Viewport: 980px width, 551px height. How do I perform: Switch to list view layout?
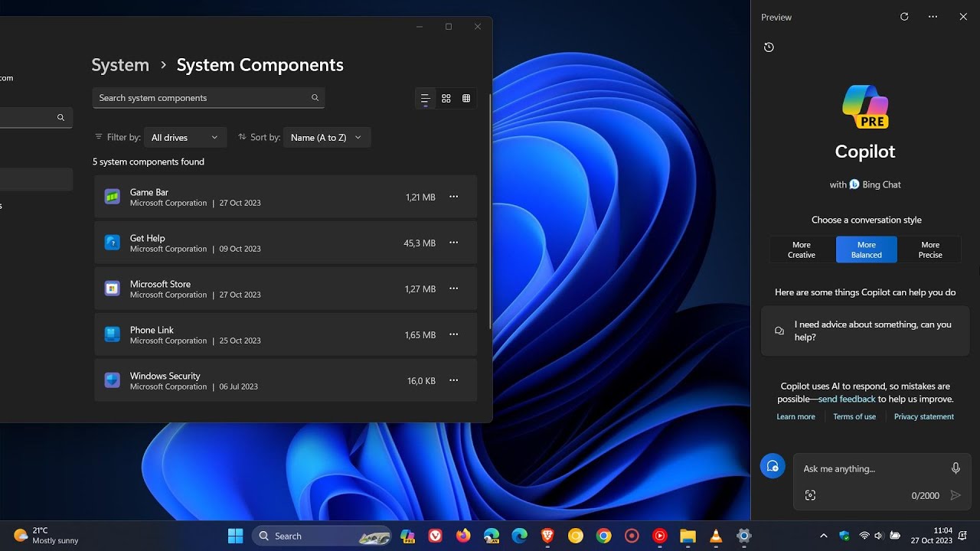click(425, 98)
